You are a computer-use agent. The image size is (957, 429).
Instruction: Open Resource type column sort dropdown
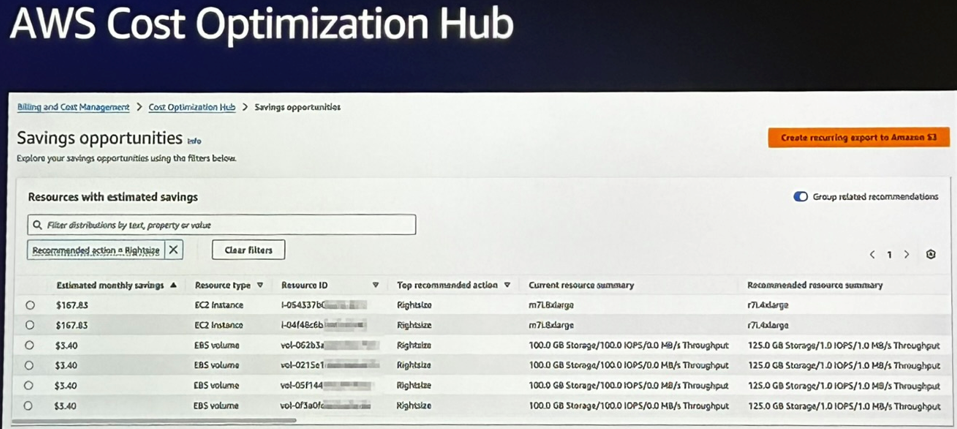click(260, 285)
